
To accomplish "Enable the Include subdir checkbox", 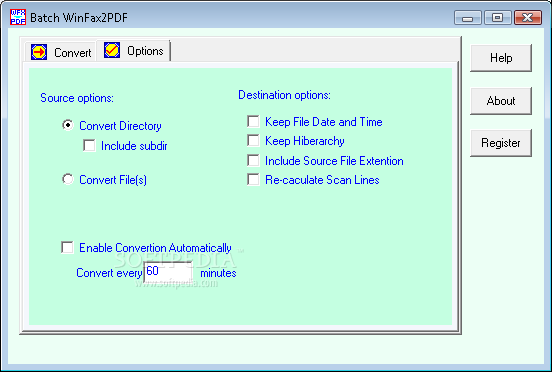I will click(89, 145).
